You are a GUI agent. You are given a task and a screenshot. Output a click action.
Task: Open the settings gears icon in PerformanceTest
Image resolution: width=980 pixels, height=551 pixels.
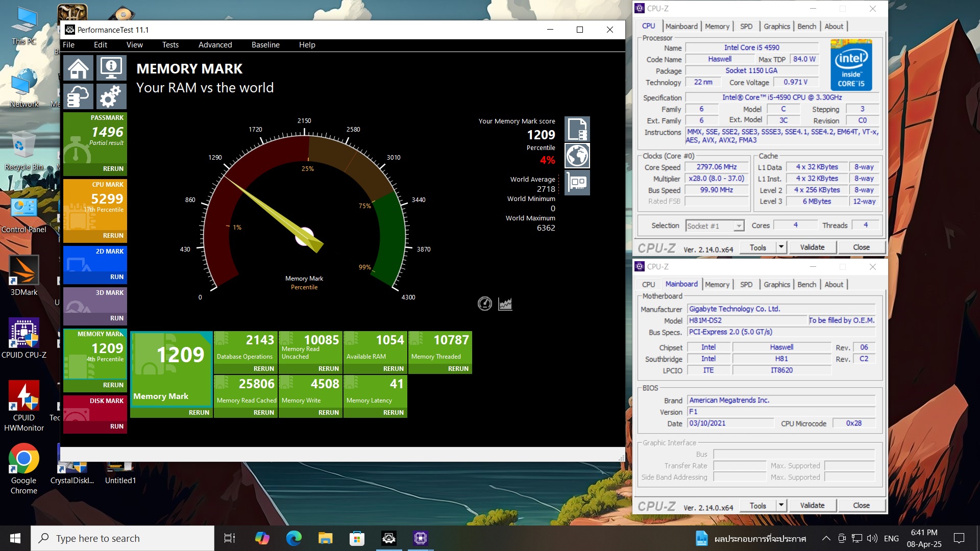(x=111, y=96)
